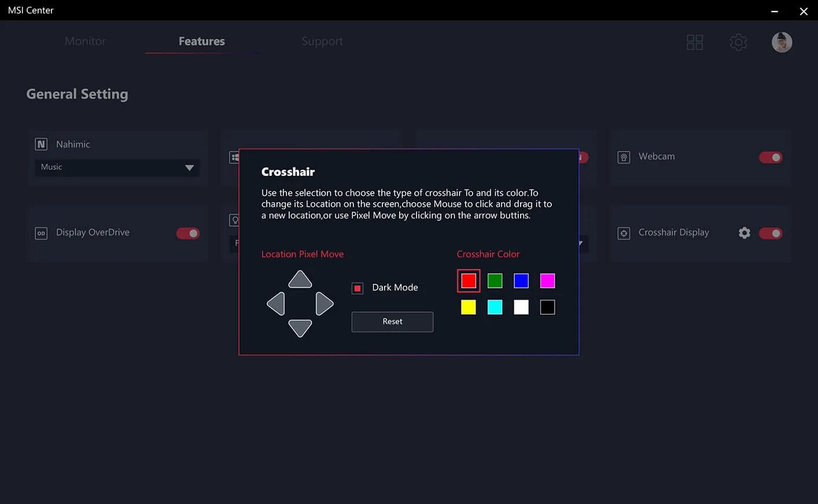Image resolution: width=818 pixels, height=504 pixels.
Task: Minimize the MSI Center window
Action: pyautogui.click(x=775, y=11)
